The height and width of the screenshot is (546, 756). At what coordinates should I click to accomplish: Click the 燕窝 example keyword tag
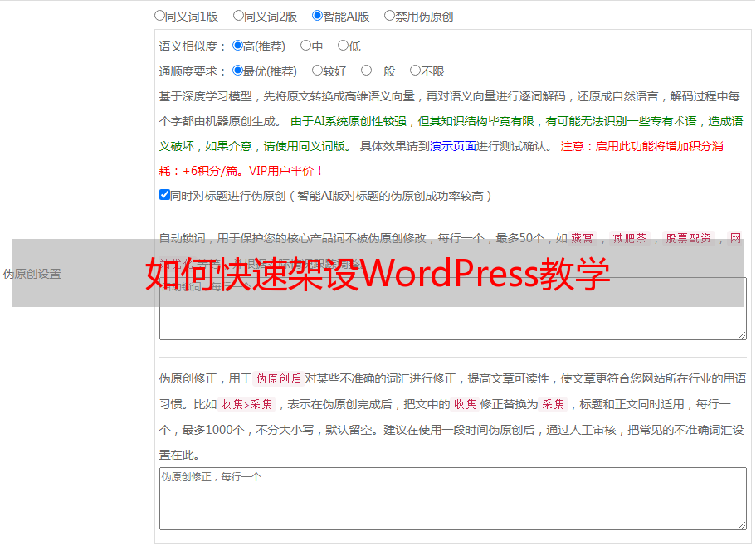583,238
